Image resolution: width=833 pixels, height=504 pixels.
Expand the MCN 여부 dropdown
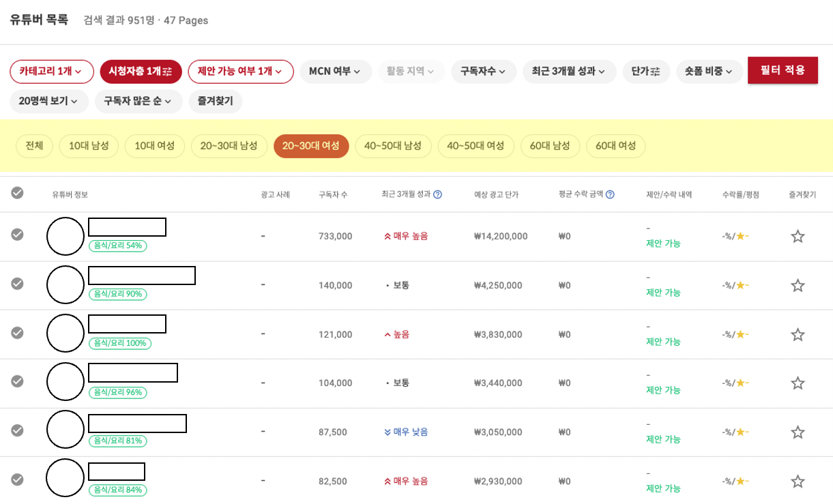coord(336,72)
